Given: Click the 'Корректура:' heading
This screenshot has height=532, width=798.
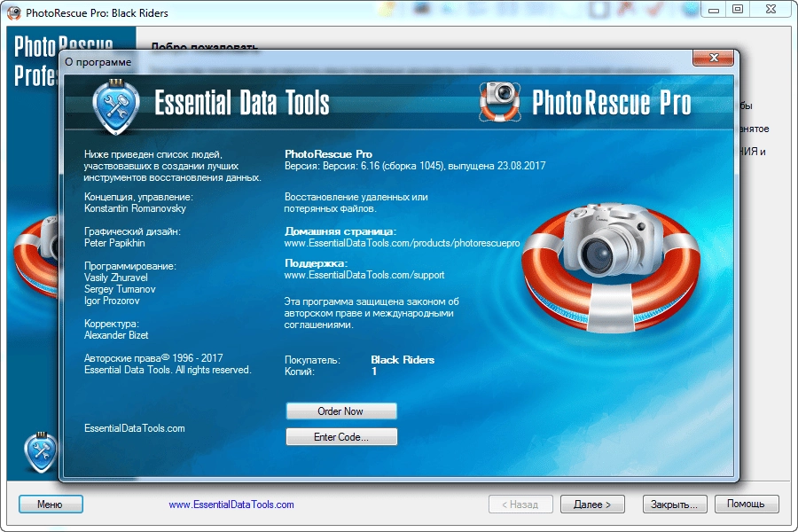Looking at the screenshot, I should (112, 324).
